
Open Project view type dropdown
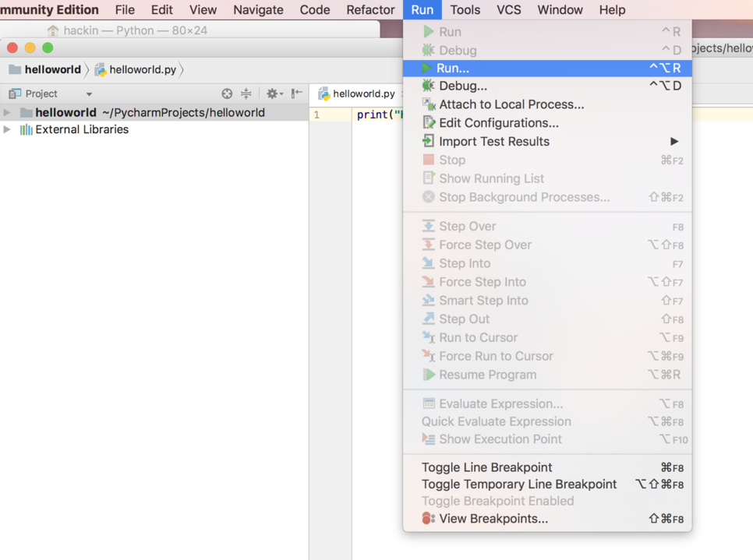(89, 94)
